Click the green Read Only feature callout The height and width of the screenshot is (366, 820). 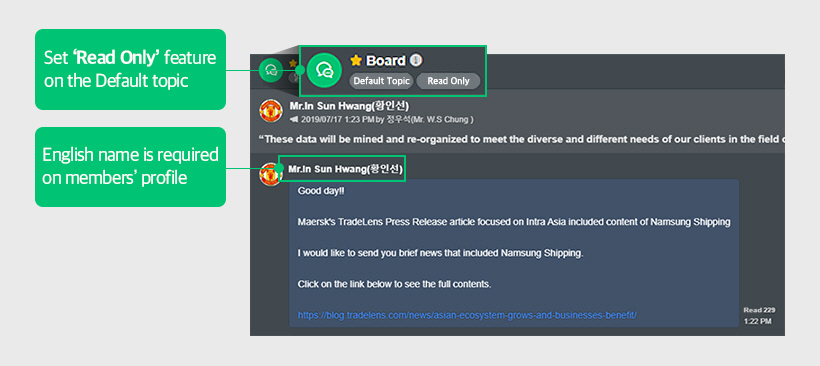[130, 70]
